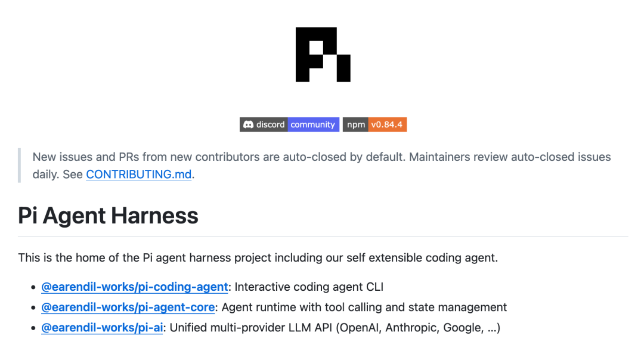The image size is (644, 345).
Task: Open the @earendil-works/pi-agent-core package link
Action: click(128, 307)
